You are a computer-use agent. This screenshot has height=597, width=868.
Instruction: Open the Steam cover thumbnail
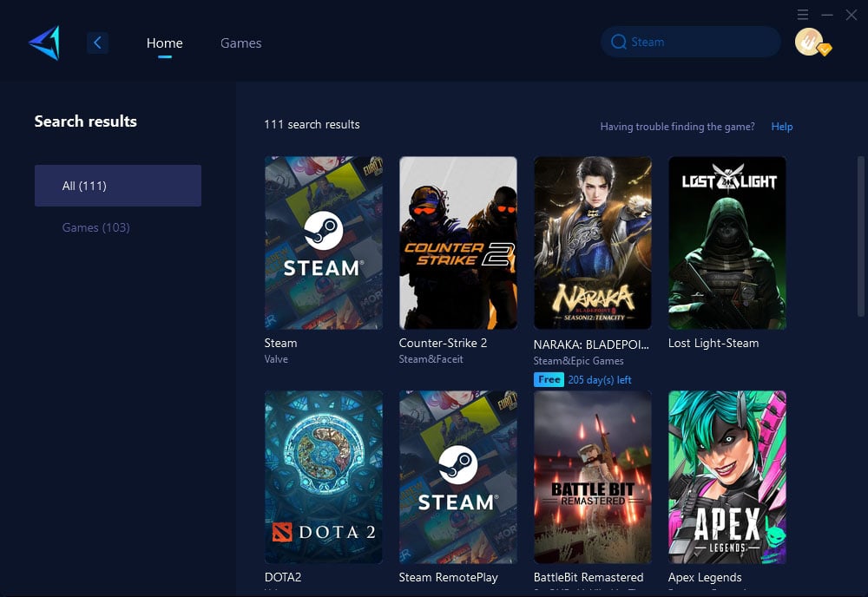coord(323,243)
